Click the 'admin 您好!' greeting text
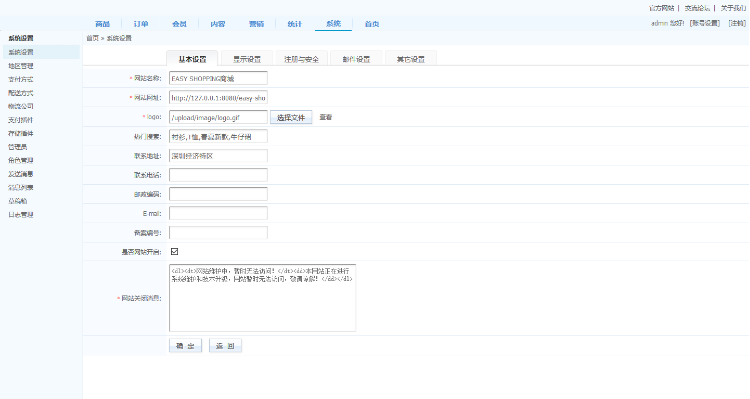 click(668, 23)
